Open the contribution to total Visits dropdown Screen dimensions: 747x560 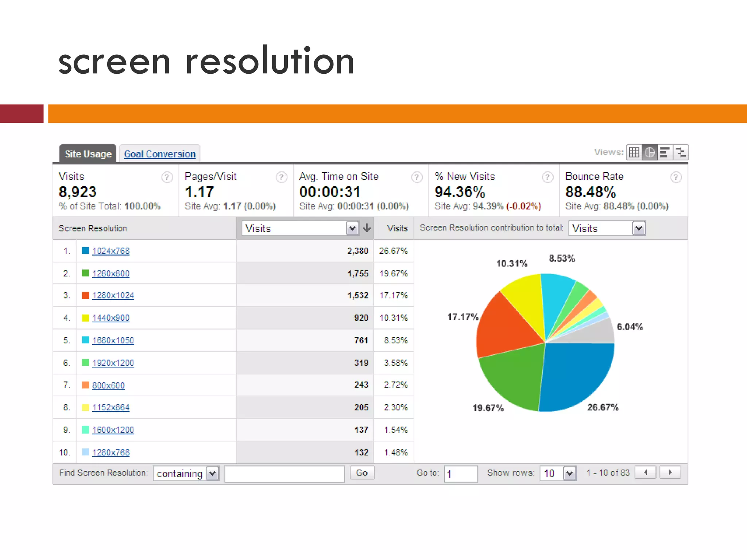[607, 228]
